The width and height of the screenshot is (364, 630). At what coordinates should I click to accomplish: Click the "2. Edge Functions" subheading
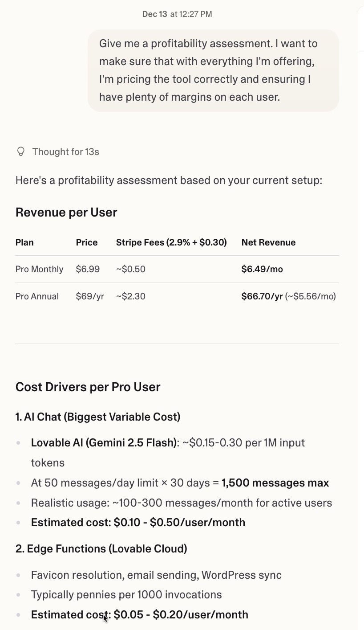click(x=101, y=548)
